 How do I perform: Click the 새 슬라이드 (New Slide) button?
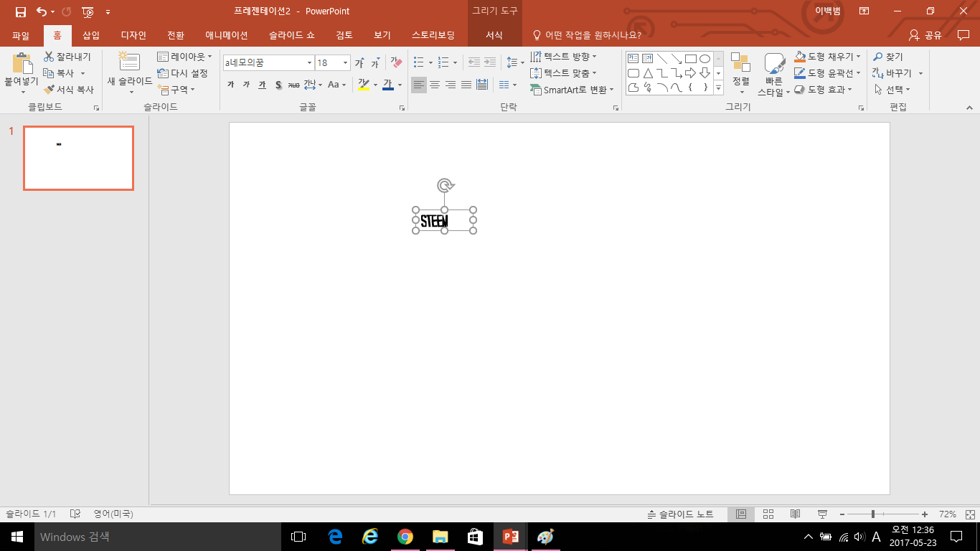130,73
